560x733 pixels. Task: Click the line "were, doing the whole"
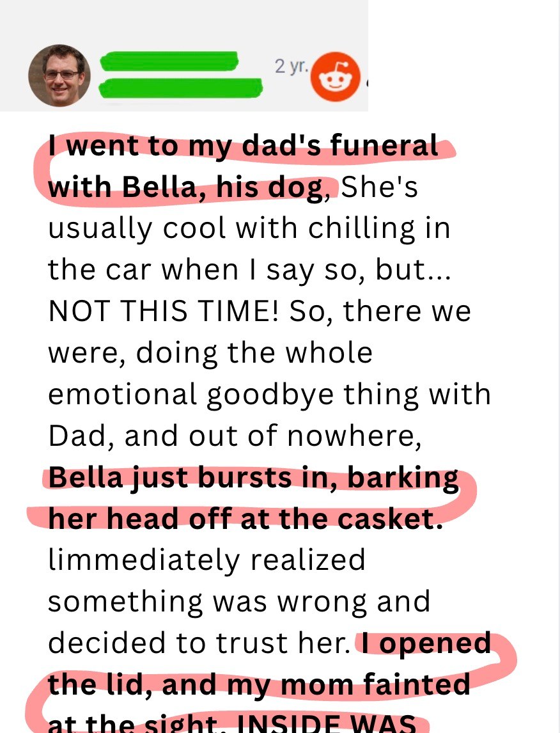click(x=210, y=352)
